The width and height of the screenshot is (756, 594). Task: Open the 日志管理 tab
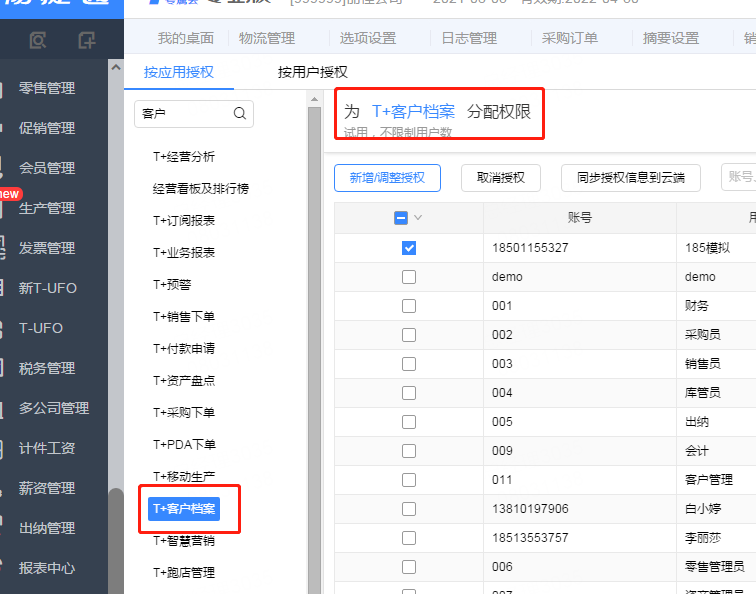pos(469,38)
